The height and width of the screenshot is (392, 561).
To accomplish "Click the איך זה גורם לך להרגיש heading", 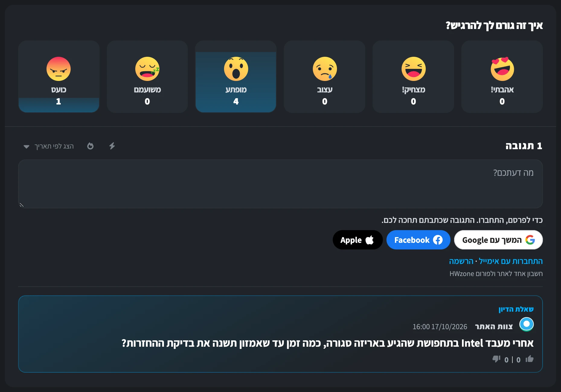I will [494, 26].
